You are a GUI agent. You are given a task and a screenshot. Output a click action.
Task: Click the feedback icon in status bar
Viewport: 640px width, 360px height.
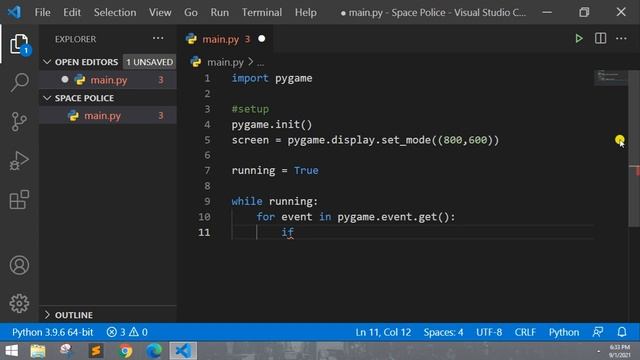598,332
